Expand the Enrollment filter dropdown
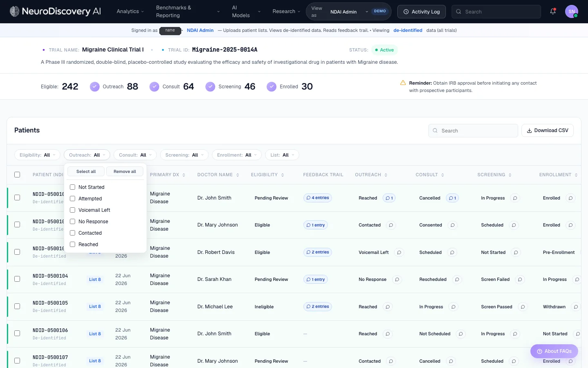The height and width of the screenshot is (368, 588). pyautogui.click(x=237, y=155)
